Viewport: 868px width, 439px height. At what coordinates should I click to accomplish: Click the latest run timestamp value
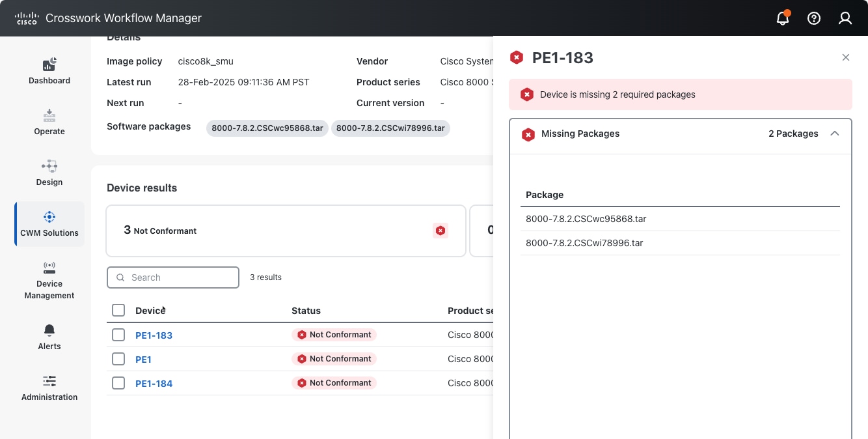pyautogui.click(x=244, y=82)
